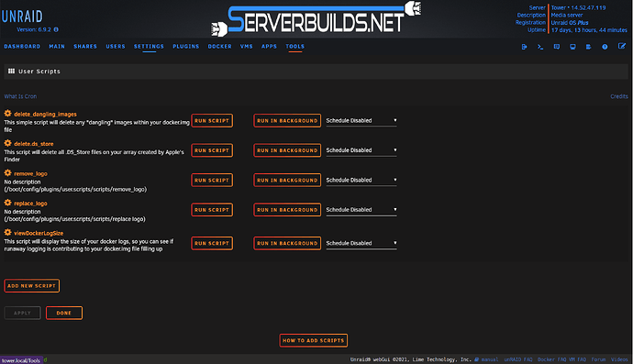Click the logout icon in the top bar
The height and width of the screenshot is (364, 633).
pyautogui.click(x=524, y=47)
